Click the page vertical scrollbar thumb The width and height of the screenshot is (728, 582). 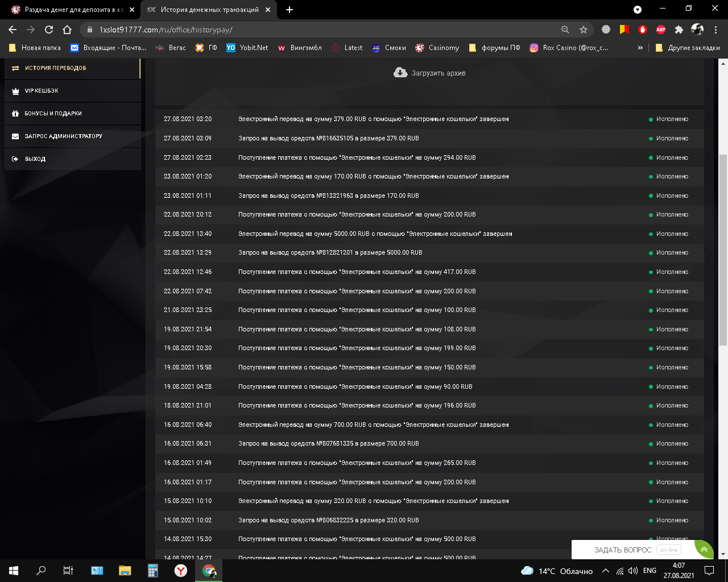(x=723, y=250)
